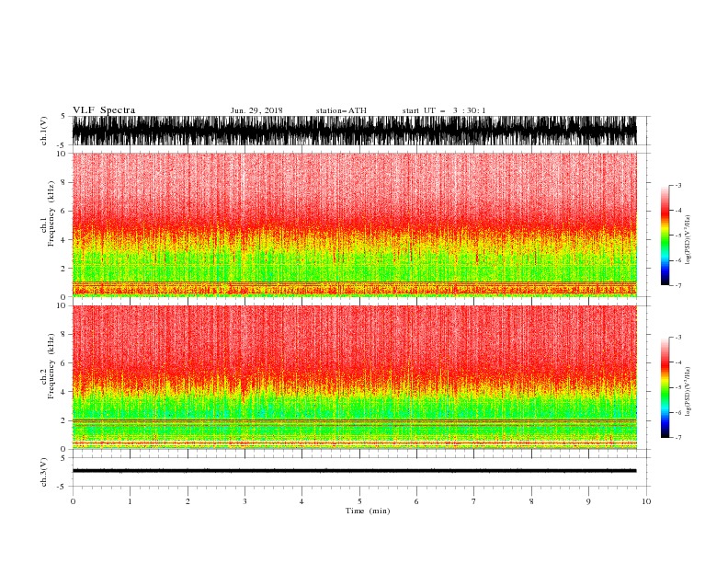Click time axis tick label '2'

(188, 501)
